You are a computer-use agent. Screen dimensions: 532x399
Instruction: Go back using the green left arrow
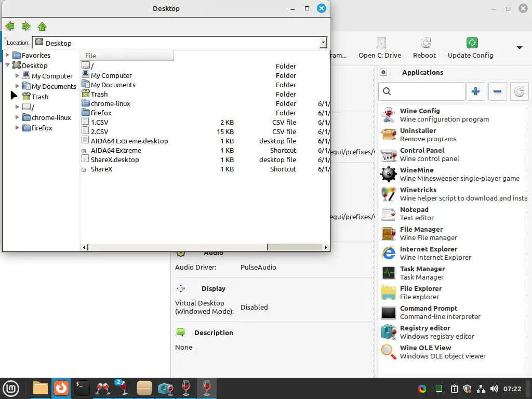pos(10,26)
